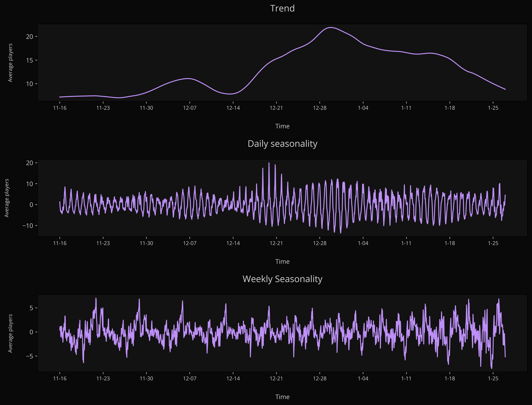The image size is (532, 405).
Task: Click the "Daily seasonality" chart title
Action: coord(282,144)
